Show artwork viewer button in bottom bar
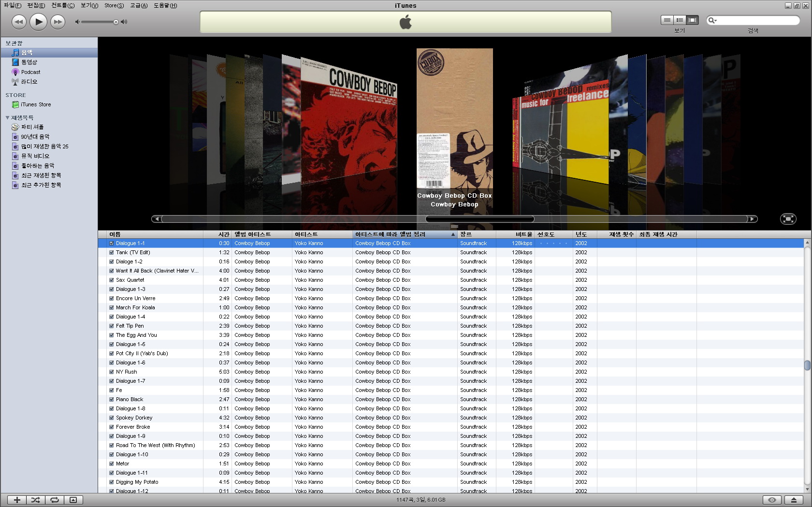 [x=73, y=500]
